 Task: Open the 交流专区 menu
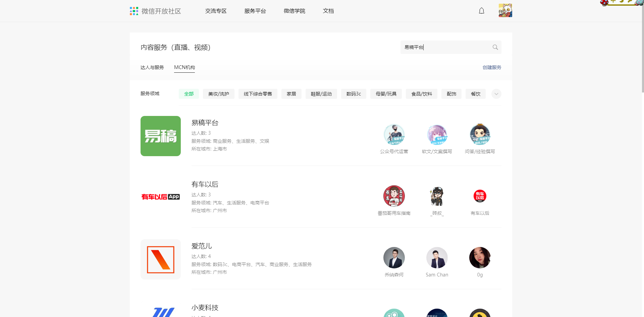216,11
